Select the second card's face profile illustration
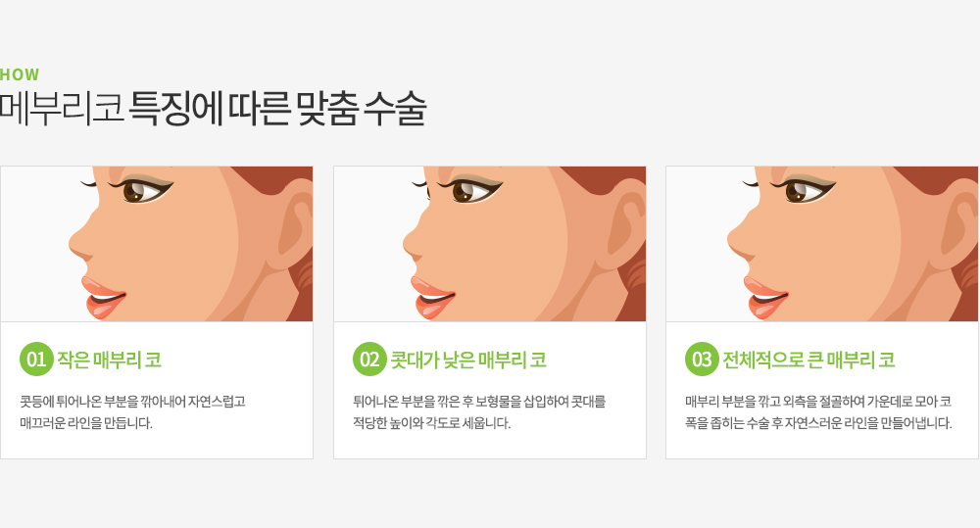980x528 pixels. pos(490,244)
